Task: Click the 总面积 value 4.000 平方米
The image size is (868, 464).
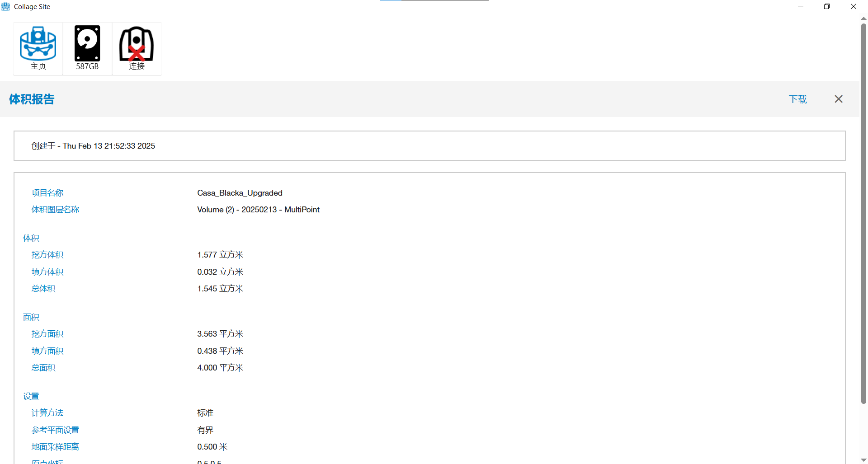Action: click(x=220, y=368)
